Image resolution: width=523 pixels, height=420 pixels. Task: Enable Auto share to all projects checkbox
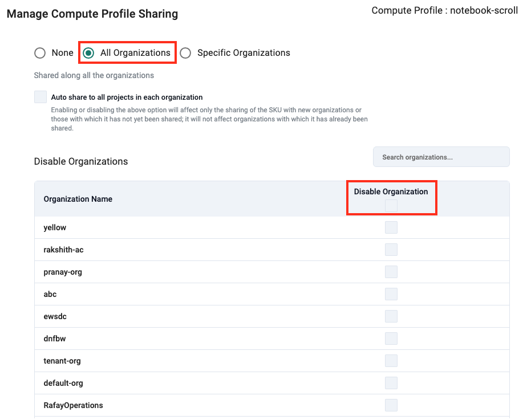click(40, 97)
